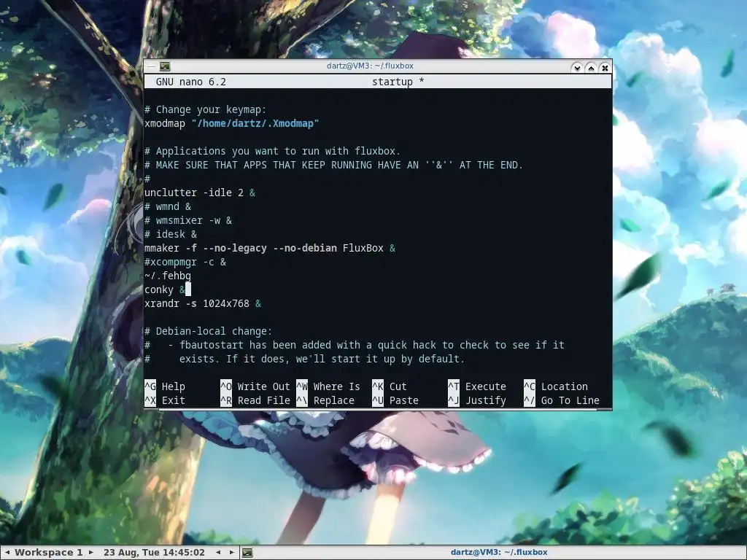Click the ^/ Go To Line shortcut

click(x=562, y=400)
